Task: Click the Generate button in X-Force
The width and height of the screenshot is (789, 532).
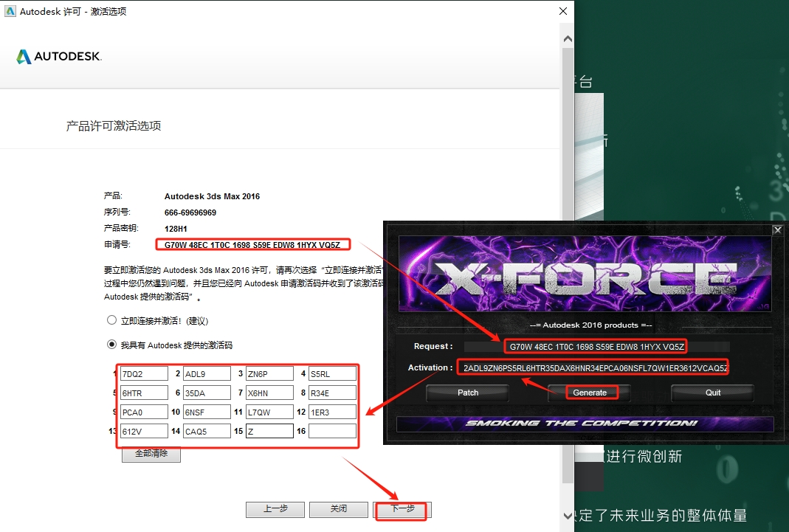Action: point(590,393)
